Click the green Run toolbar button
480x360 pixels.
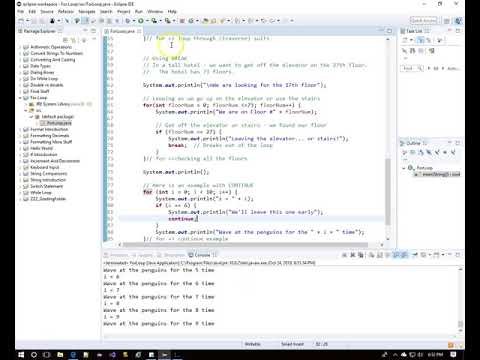coord(141,21)
